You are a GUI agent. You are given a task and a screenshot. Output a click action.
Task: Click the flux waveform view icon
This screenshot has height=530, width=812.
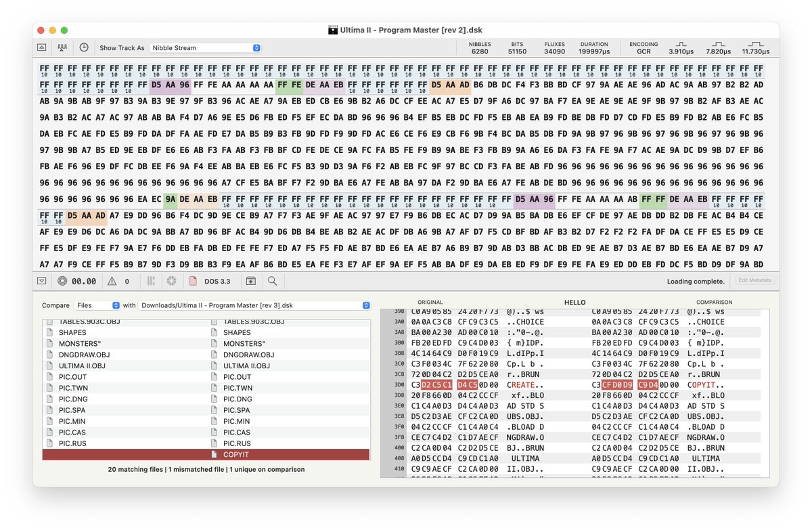[x=62, y=48]
